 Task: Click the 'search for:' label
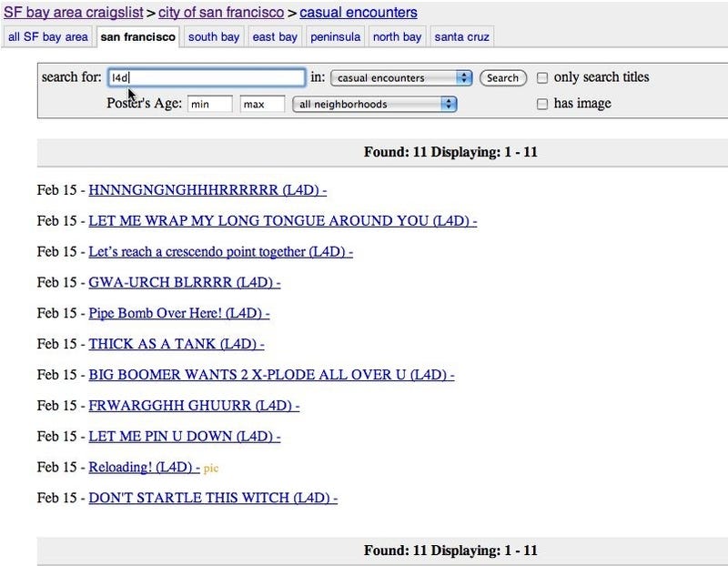click(72, 76)
